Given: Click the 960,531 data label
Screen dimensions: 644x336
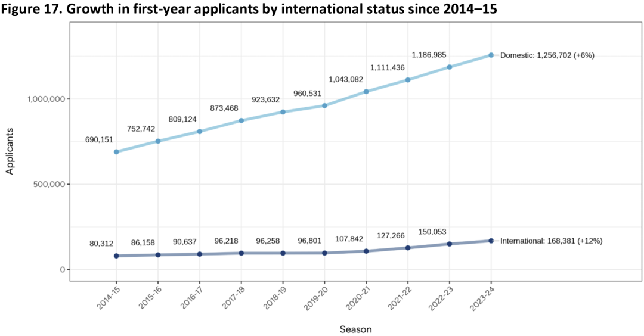Looking at the screenshot, I should (x=307, y=94).
